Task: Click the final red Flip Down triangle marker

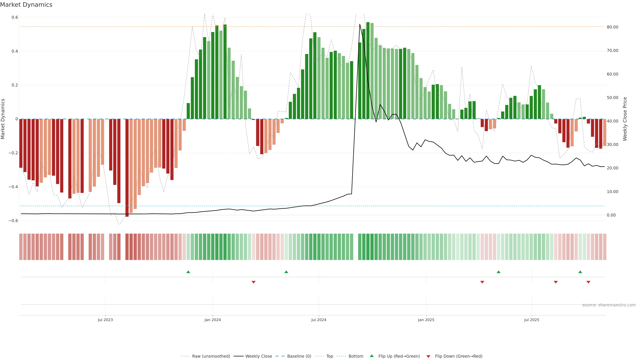Action: click(x=588, y=282)
